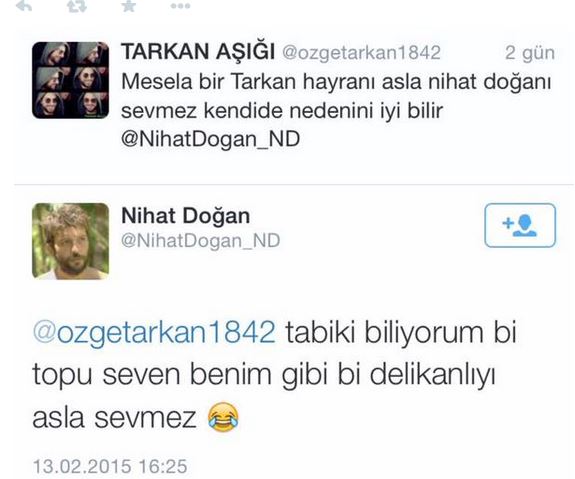
Task: Tap the word 'delikanlıyı' in the reply text
Action: [432, 374]
